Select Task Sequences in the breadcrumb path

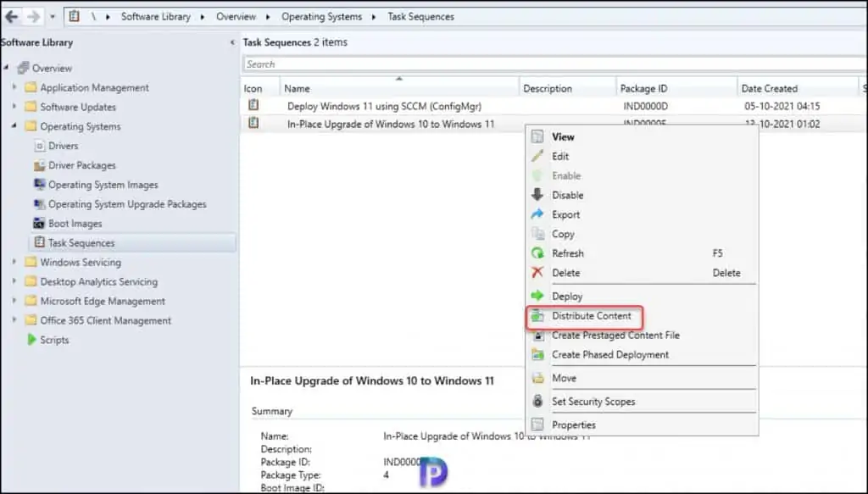[x=420, y=17]
